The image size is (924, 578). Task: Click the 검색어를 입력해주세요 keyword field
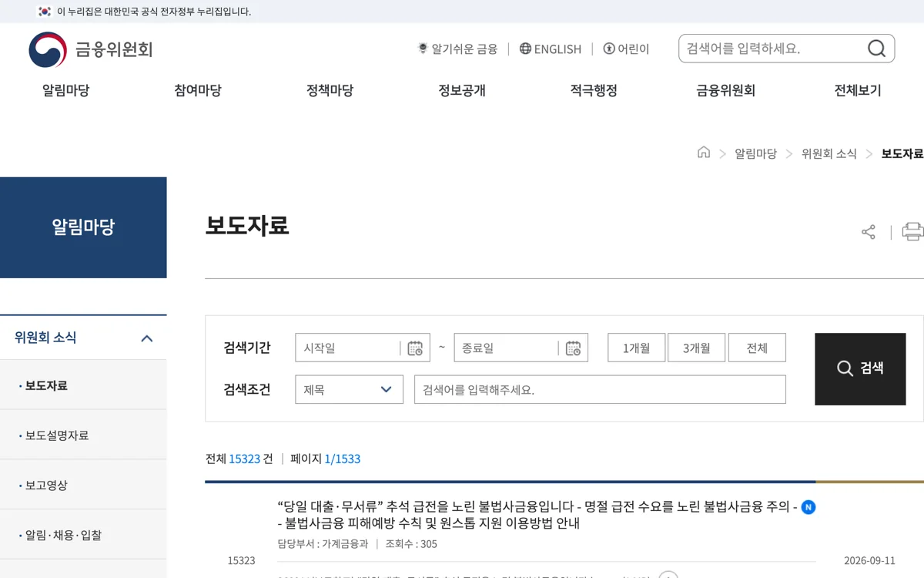pos(600,389)
